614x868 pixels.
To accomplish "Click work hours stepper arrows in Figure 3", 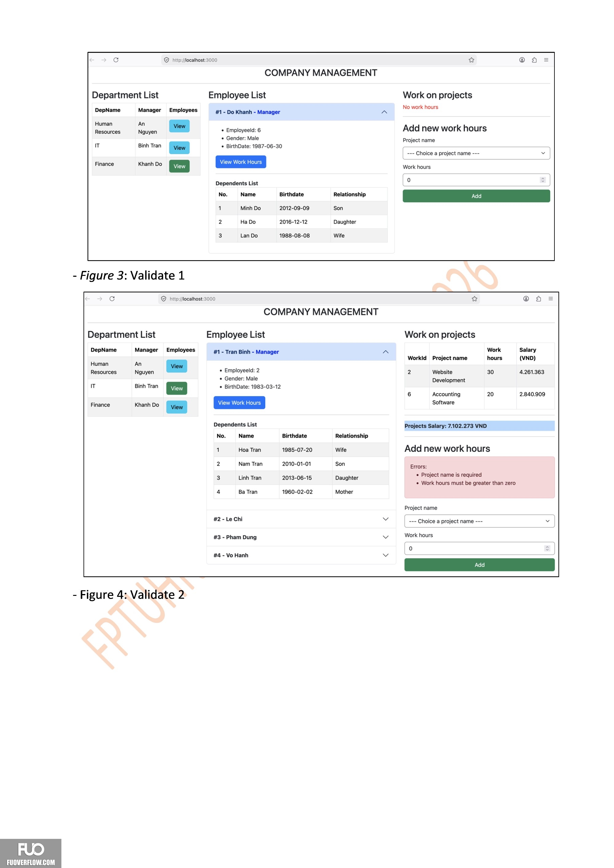I will [543, 180].
